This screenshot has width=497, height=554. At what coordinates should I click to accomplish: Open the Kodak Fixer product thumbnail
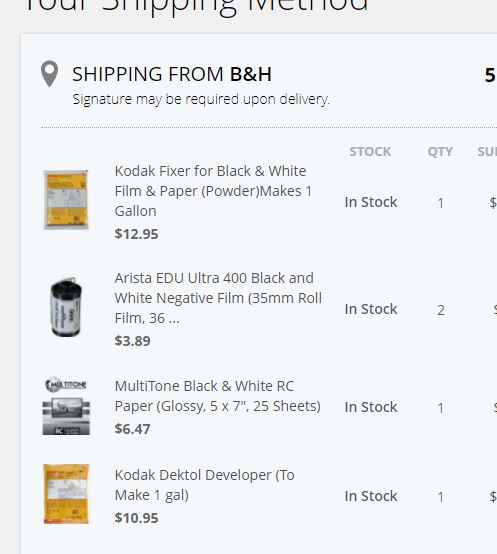pos(66,200)
